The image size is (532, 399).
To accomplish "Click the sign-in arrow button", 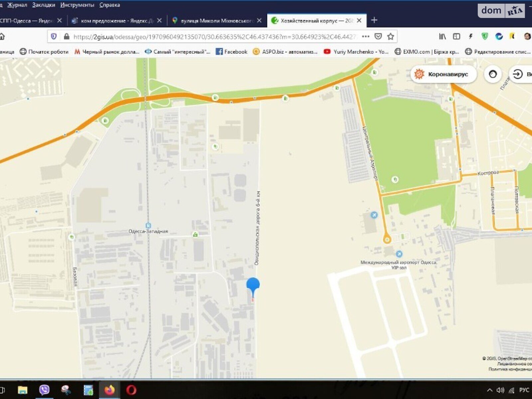I will tap(518, 74).
